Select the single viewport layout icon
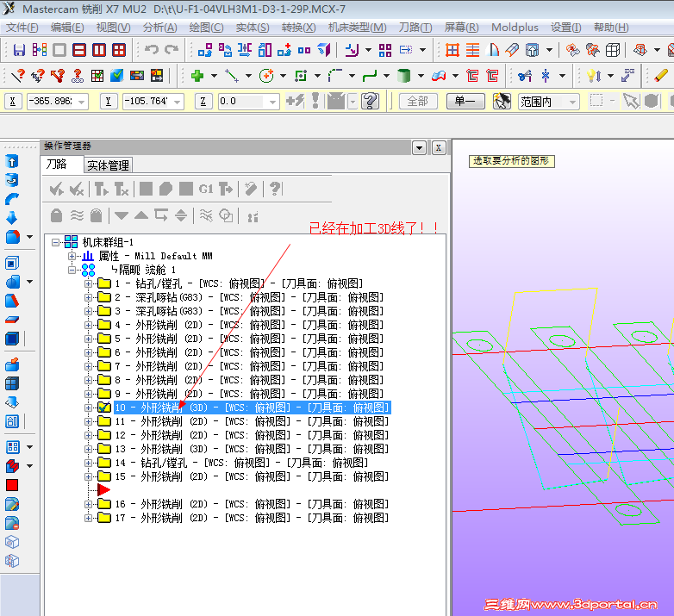Image resolution: width=674 pixels, height=616 pixels. coord(59,50)
